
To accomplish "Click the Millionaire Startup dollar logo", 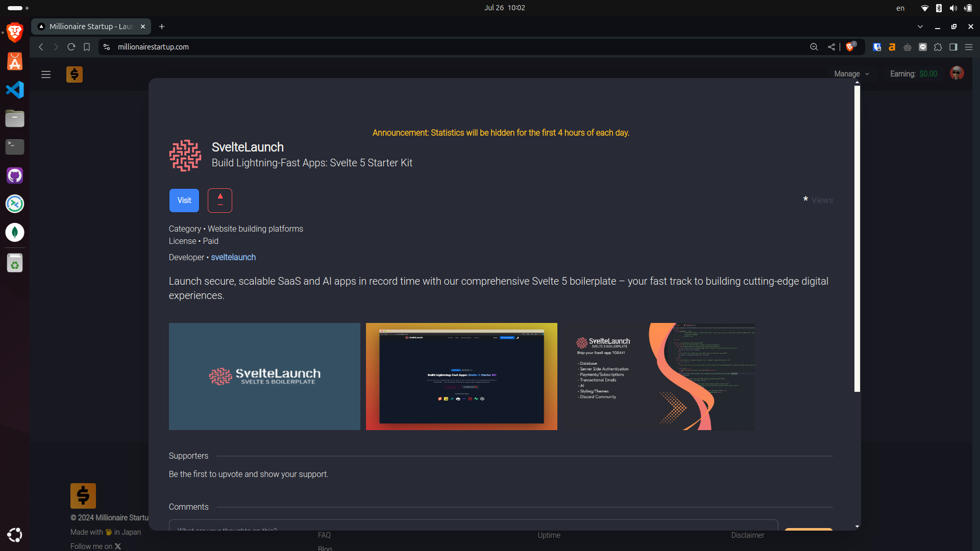I will (x=75, y=74).
